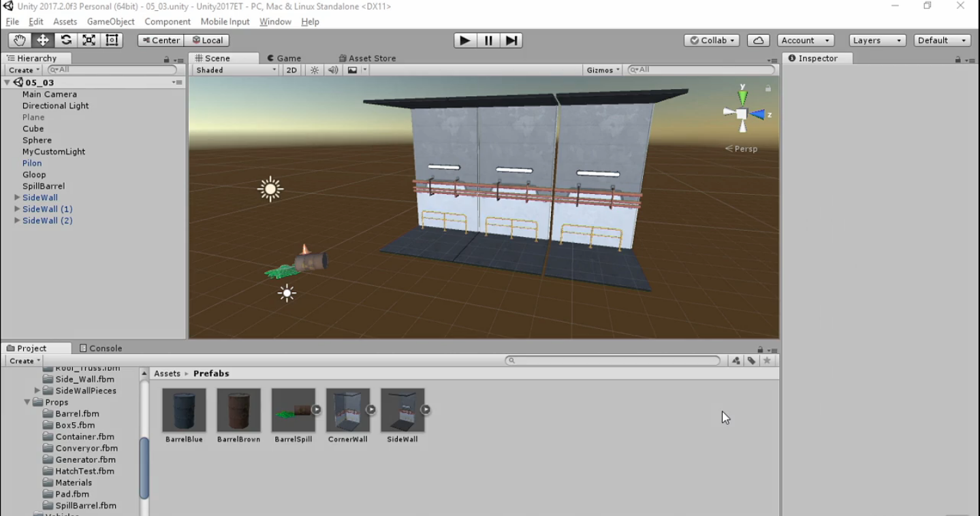980x516 pixels.
Task: Expand the SideWall (1) hierarchy item
Action: point(17,209)
